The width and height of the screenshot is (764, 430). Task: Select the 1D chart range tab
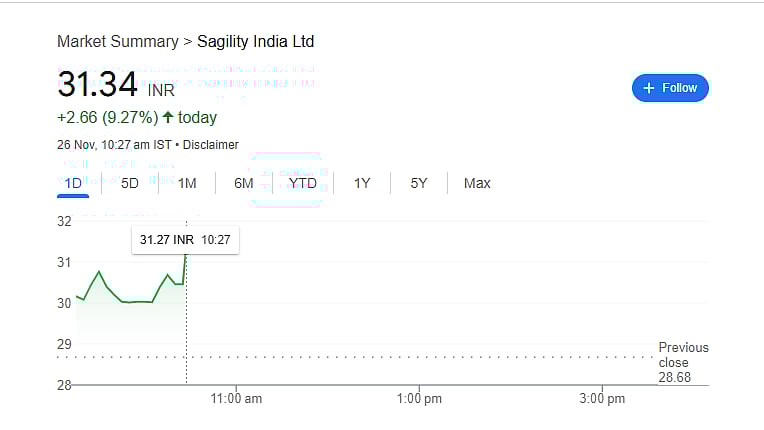(73, 183)
